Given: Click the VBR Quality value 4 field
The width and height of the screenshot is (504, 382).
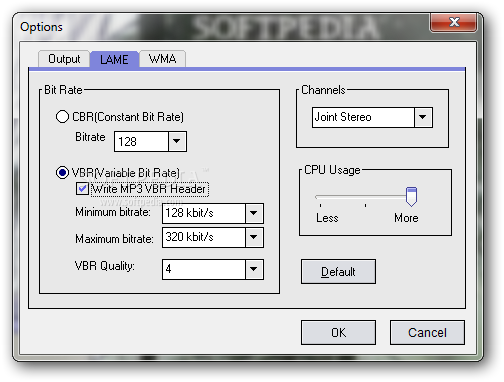Looking at the screenshot, I should pyautogui.click(x=204, y=269).
